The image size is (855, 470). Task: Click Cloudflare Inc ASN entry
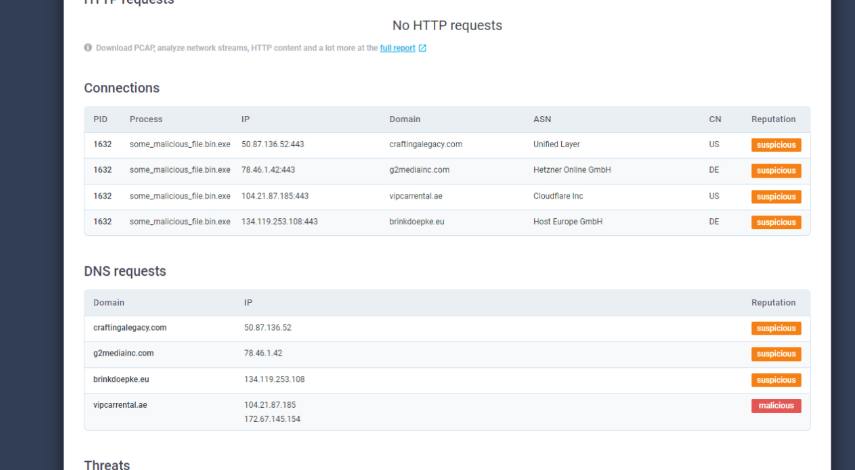pyautogui.click(x=558, y=196)
